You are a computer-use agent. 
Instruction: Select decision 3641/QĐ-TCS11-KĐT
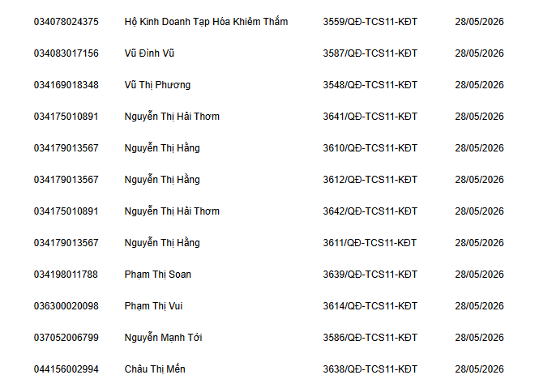(370, 117)
